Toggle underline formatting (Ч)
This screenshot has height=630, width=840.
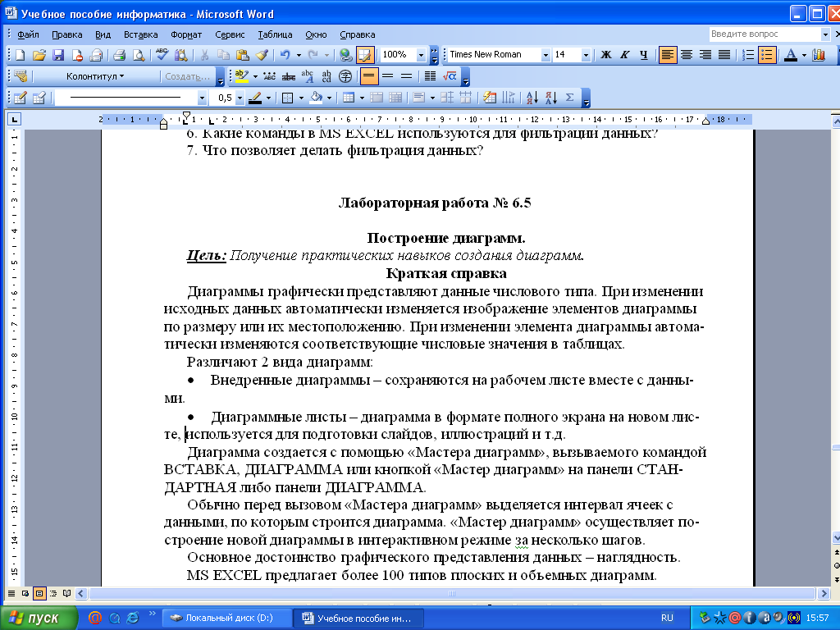click(643, 55)
